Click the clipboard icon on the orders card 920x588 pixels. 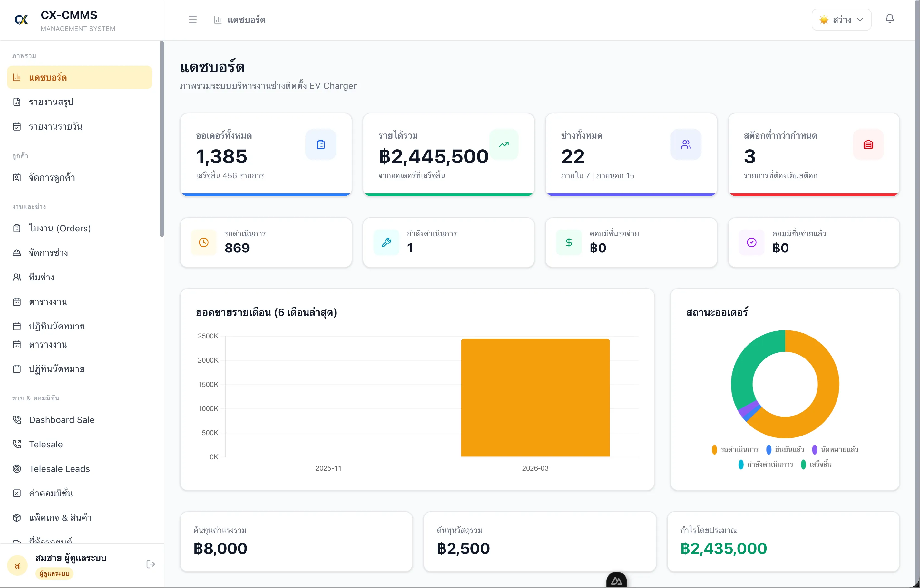[320, 144]
